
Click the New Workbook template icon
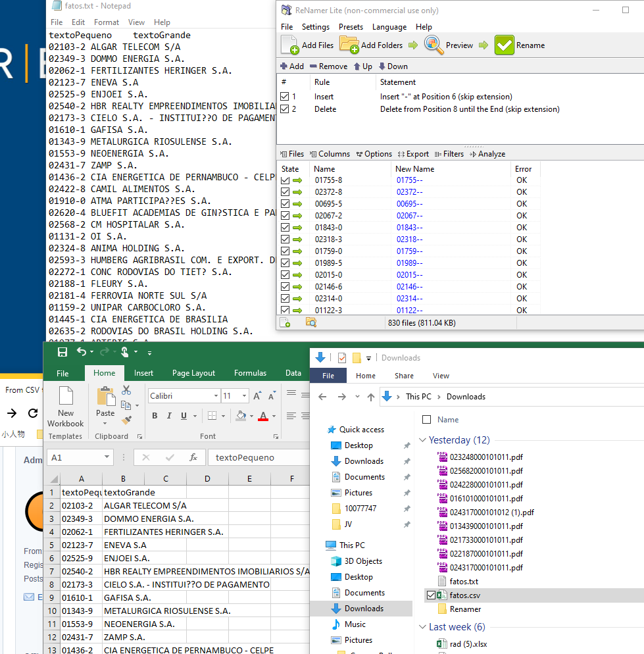(x=66, y=396)
